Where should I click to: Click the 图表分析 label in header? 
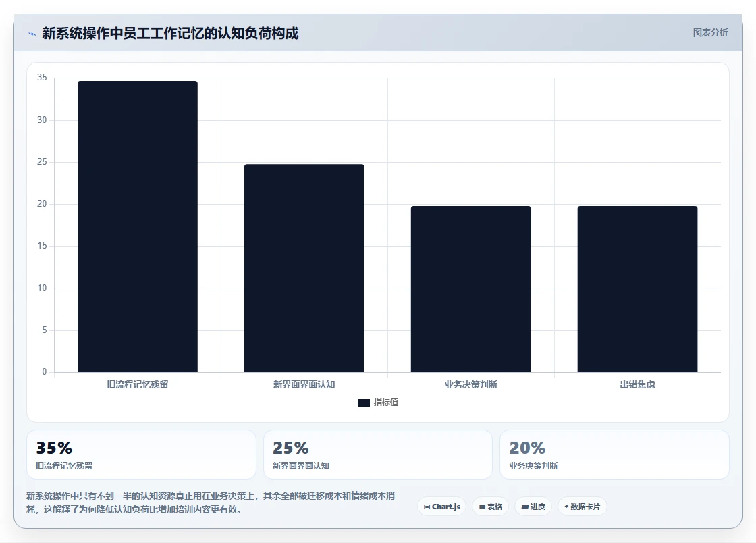pos(710,33)
